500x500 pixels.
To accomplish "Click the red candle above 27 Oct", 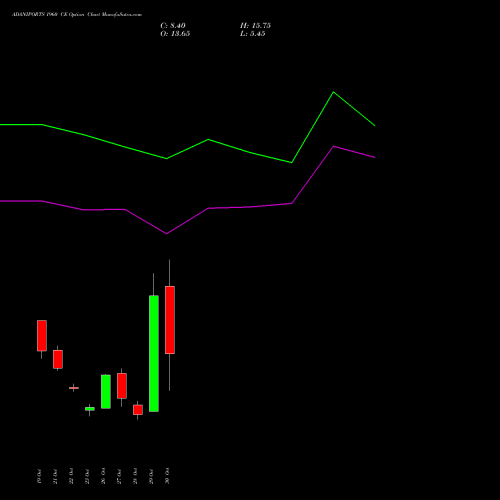I will point(122,386).
